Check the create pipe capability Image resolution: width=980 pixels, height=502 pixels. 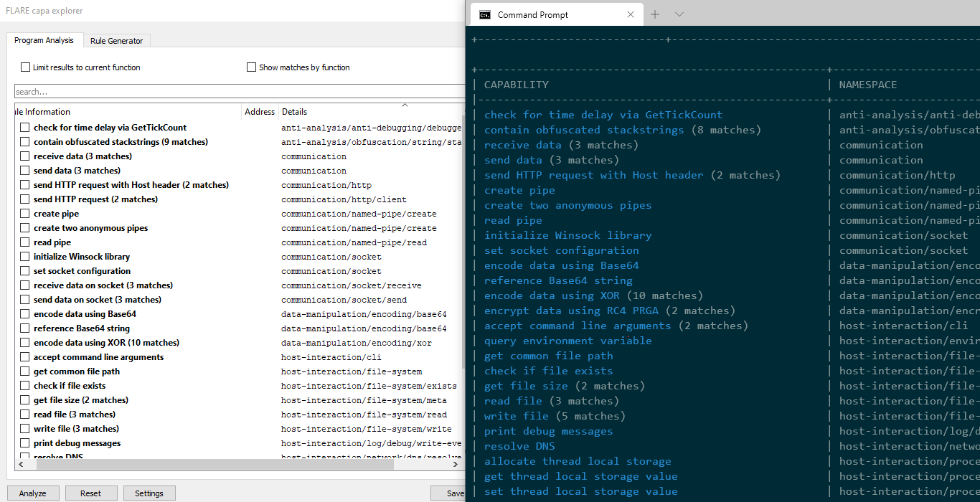point(24,213)
